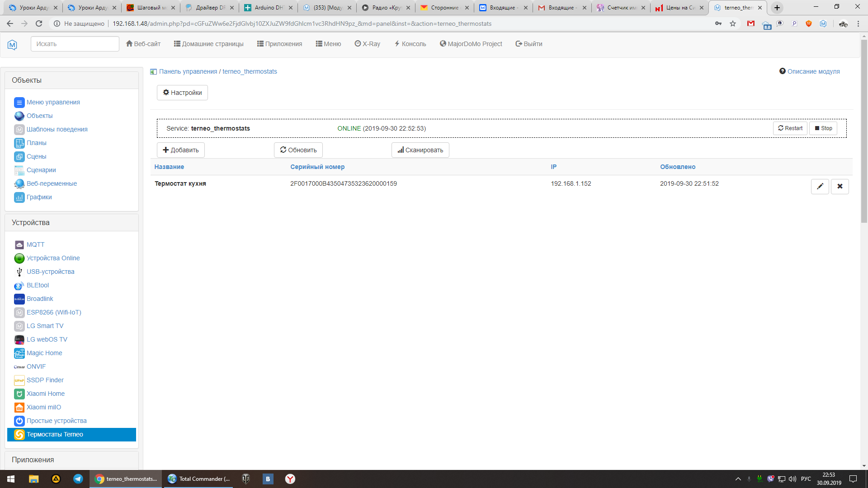Screen dimensions: 868x488
Task: Click MajorDoMo logo icon in top left
Action: pos(12,44)
